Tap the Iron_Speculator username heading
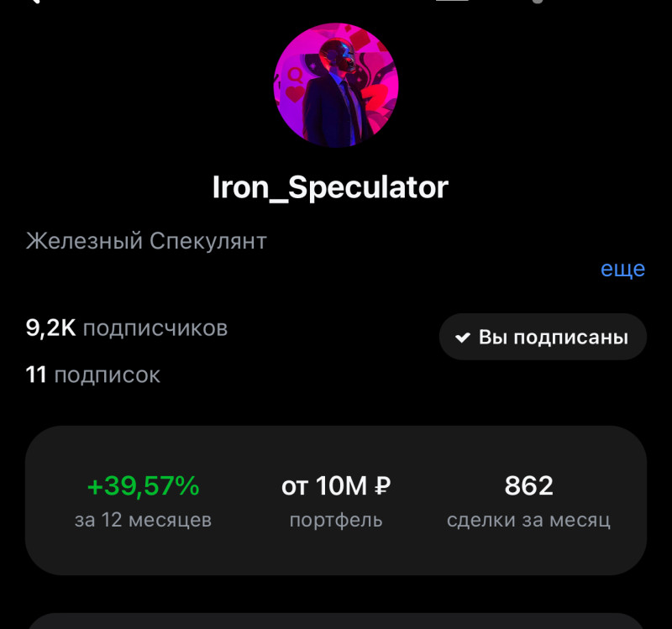The height and width of the screenshot is (629, 672). [x=330, y=187]
